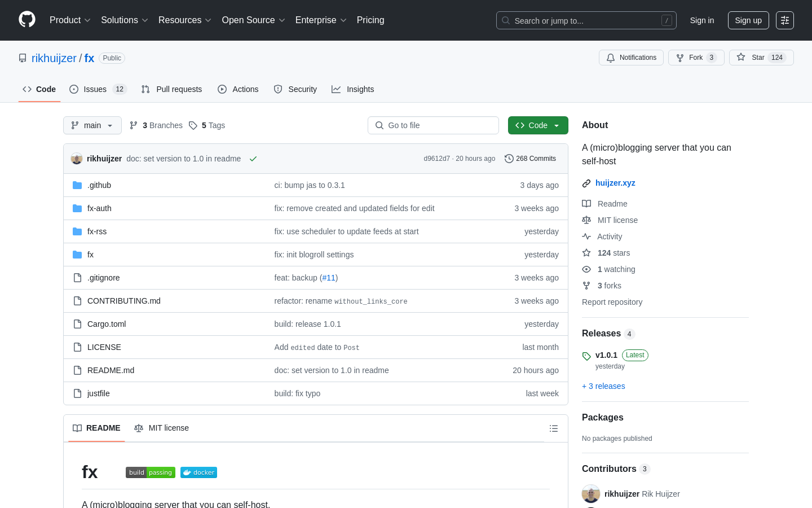Open the CONTRIBUTING.md file
Screen dimensions: 812x508
[x=124, y=301]
